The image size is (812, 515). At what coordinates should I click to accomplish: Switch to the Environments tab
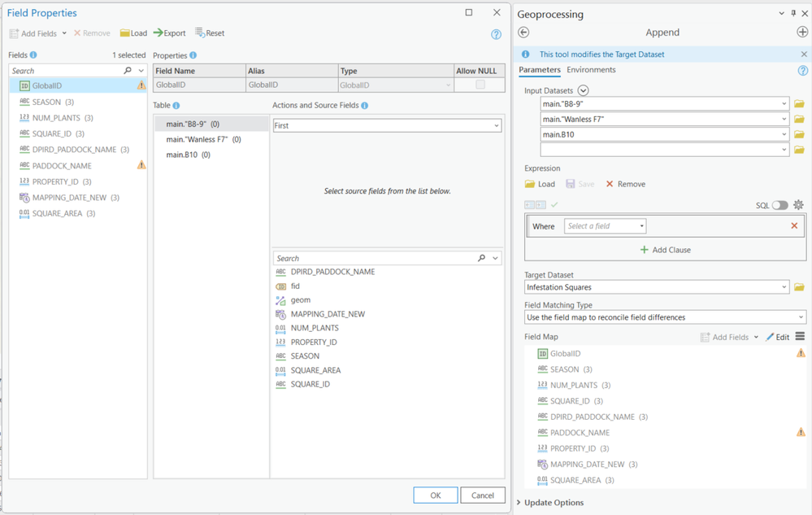click(x=591, y=70)
